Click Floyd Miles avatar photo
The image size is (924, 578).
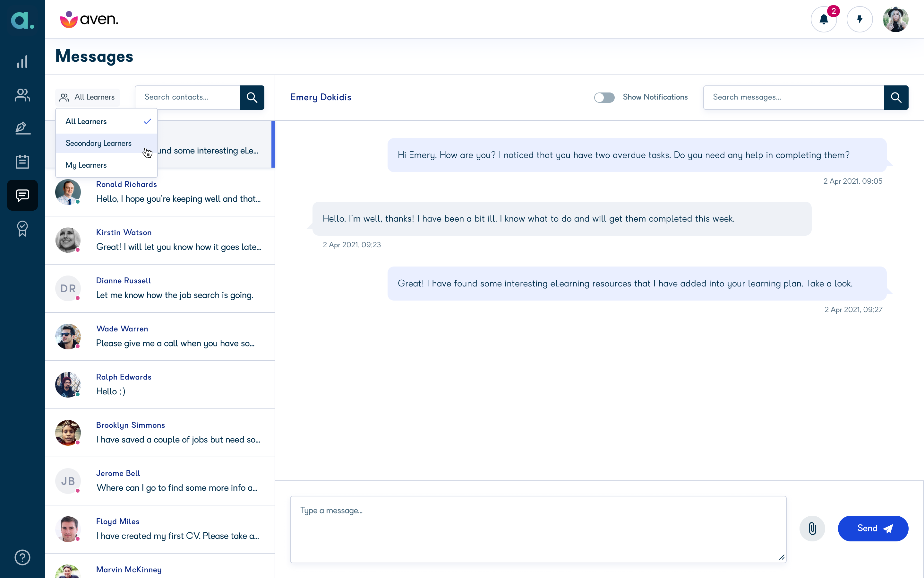(68, 529)
